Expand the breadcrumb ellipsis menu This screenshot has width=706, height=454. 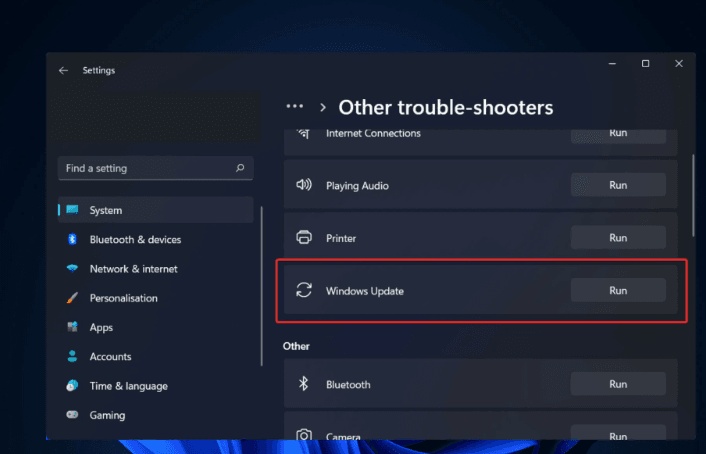click(294, 107)
